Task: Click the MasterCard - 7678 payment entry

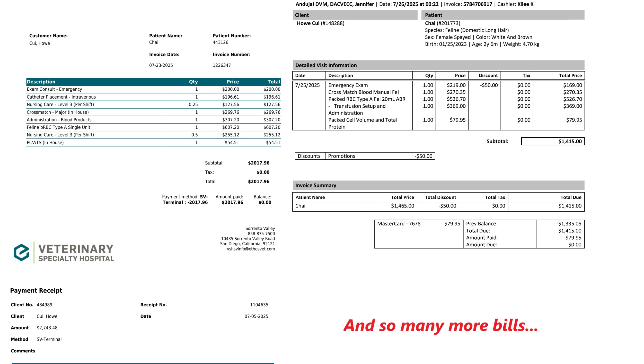Action: click(x=399, y=224)
